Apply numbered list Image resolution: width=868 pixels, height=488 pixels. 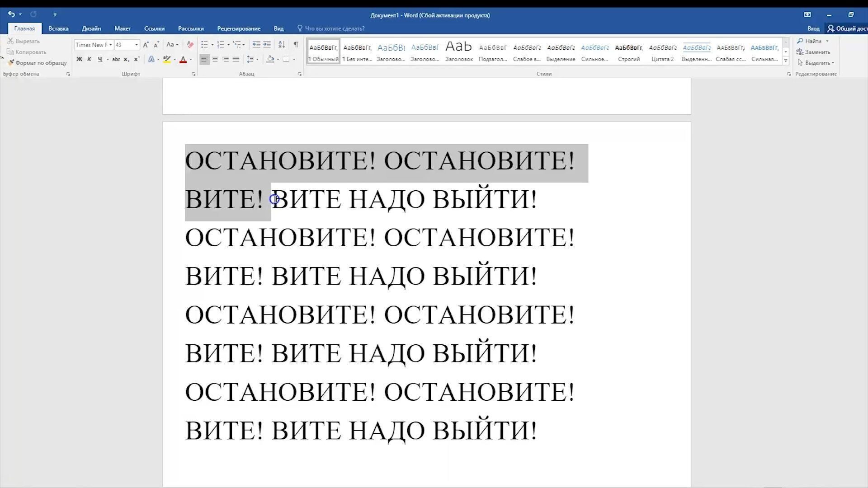click(221, 45)
